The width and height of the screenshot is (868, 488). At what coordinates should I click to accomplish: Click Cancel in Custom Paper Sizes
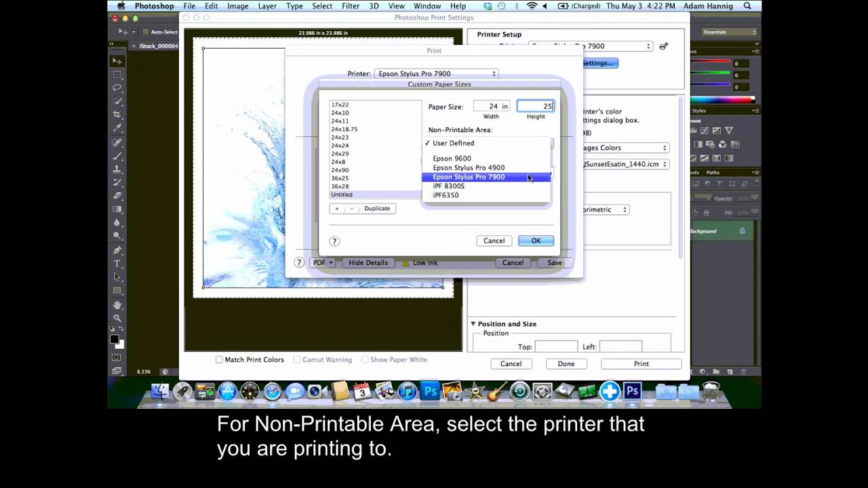(x=494, y=241)
